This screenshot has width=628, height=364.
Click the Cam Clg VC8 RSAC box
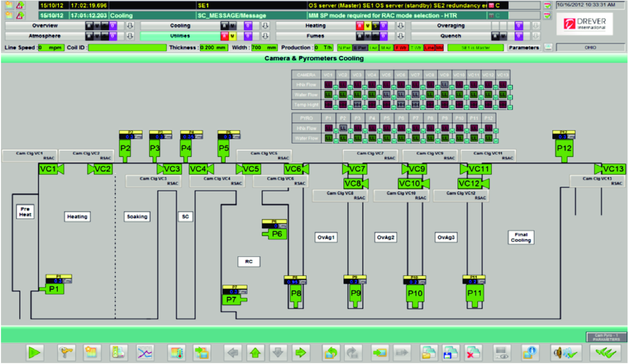340,196
